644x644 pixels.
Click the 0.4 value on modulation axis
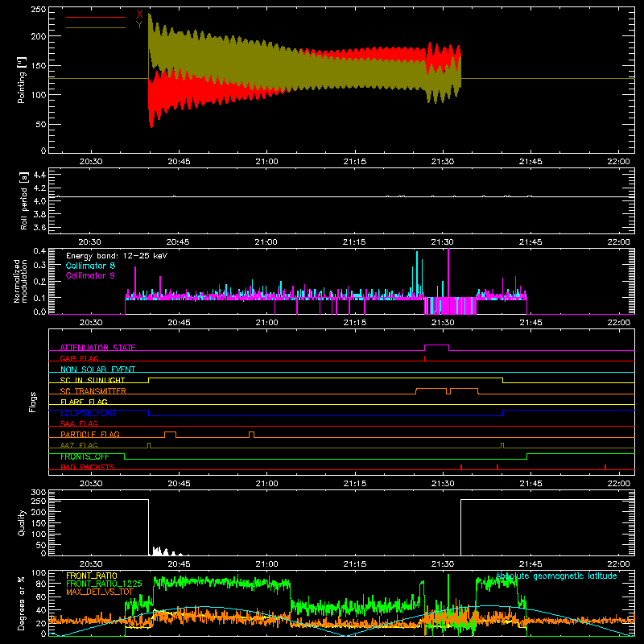tap(39, 251)
